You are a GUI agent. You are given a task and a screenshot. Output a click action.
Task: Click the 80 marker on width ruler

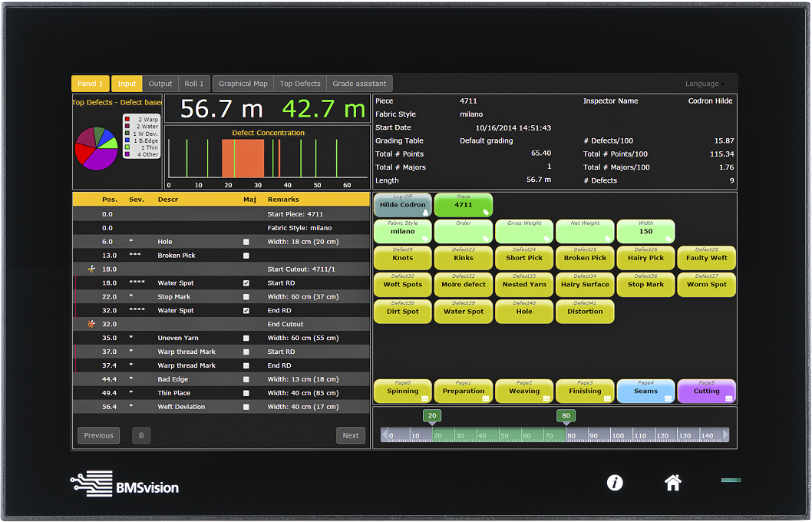click(566, 416)
